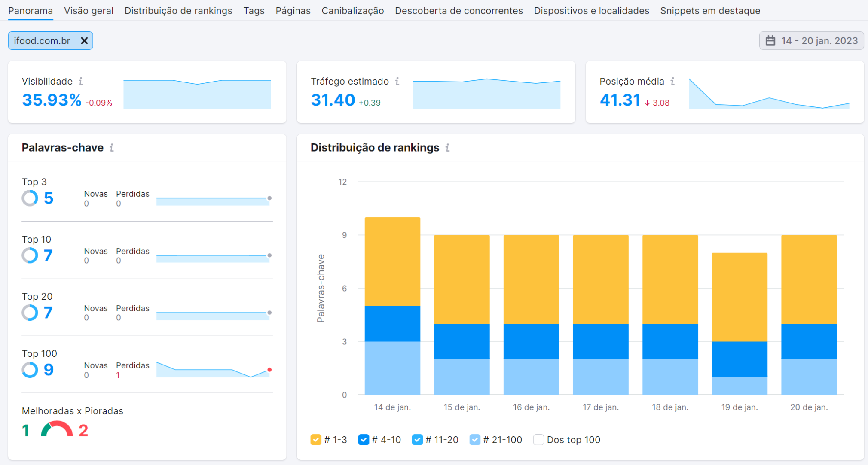Open the Distribuição de rankings tab

[178, 11]
